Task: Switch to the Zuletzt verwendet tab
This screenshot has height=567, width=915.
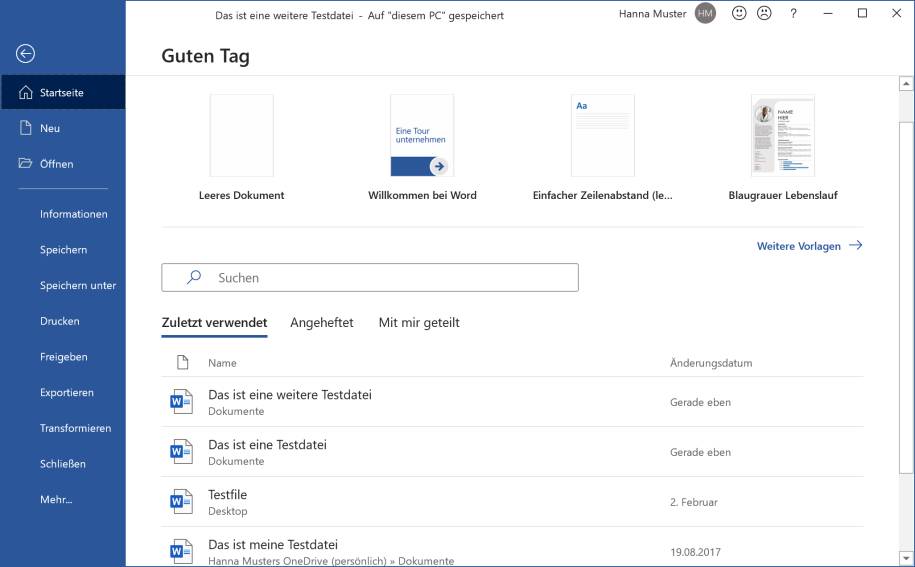Action: click(214, 323)
